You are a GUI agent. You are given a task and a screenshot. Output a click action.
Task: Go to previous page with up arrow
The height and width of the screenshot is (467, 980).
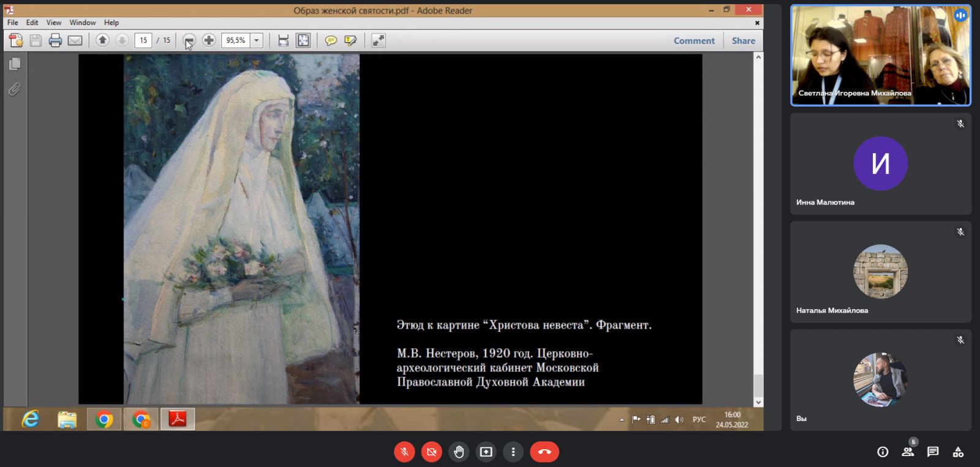pos(102,40)
